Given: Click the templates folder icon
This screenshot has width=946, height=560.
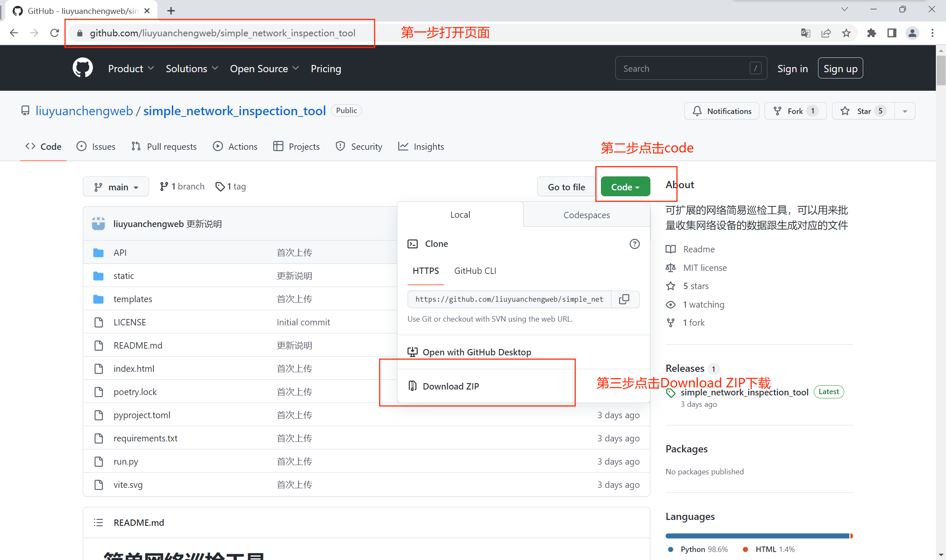Looking at the screenshot, I should click(98, 299).
